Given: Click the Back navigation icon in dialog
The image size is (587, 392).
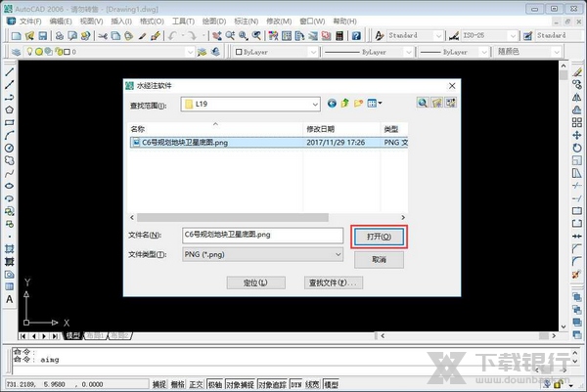Looking at the screenshot, I should click(333, 103).
